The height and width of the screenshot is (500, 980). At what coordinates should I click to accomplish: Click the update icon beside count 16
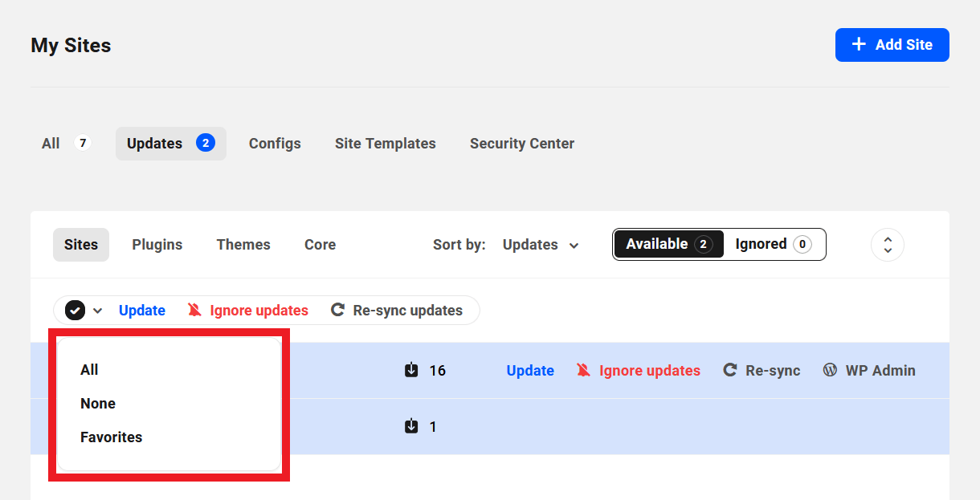tap(411, 370)
